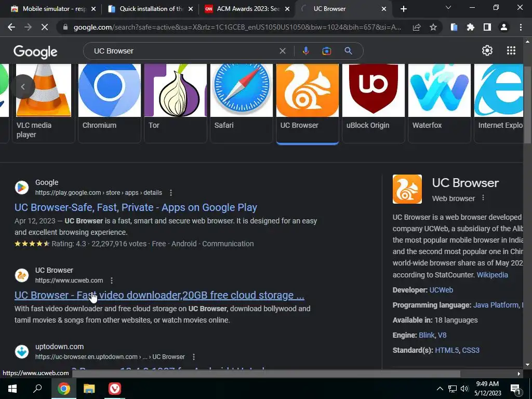Open knowledge panel more options dots
532x399 pixels.
(x=483, y=198)
